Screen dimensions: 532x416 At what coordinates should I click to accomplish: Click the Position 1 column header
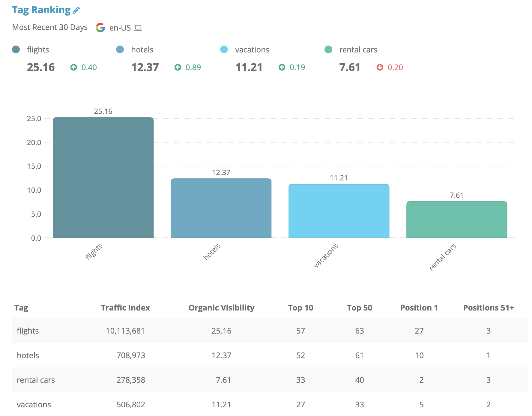tap(419, 308)
